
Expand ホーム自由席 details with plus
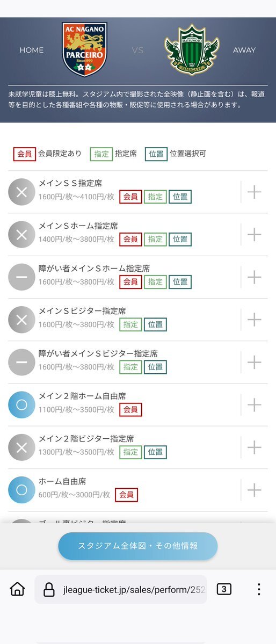click(254, 489)
